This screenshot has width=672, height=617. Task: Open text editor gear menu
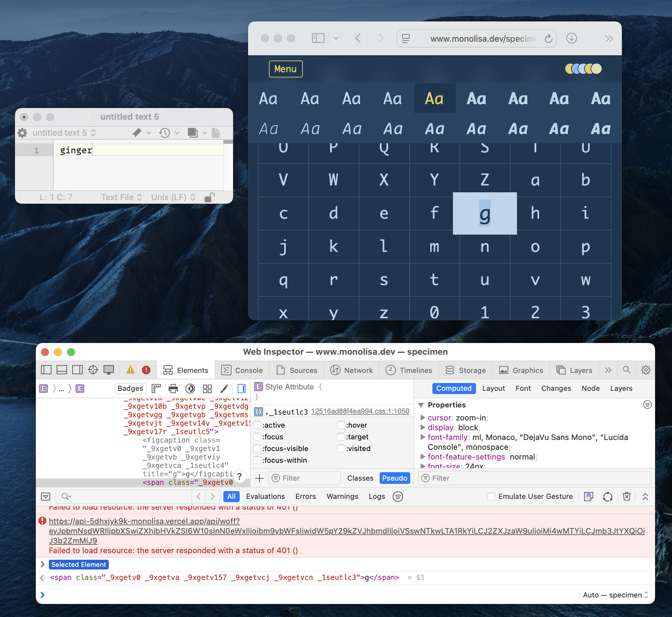coord(22,133)
